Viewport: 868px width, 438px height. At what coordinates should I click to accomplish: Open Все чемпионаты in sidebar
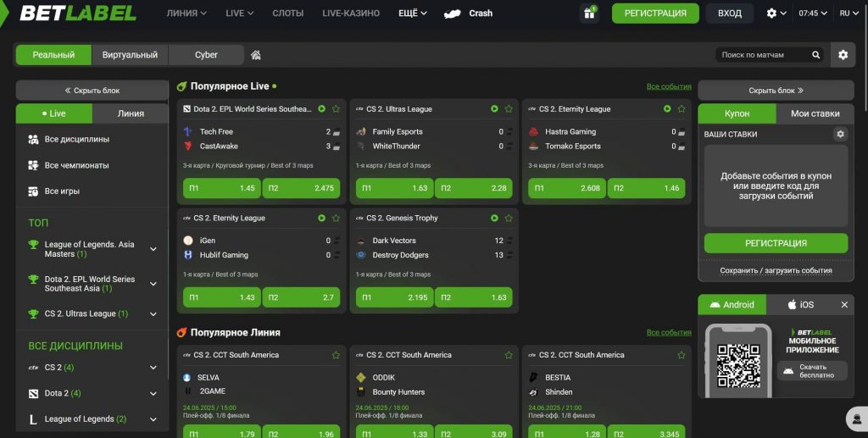[x=92, y=165]
